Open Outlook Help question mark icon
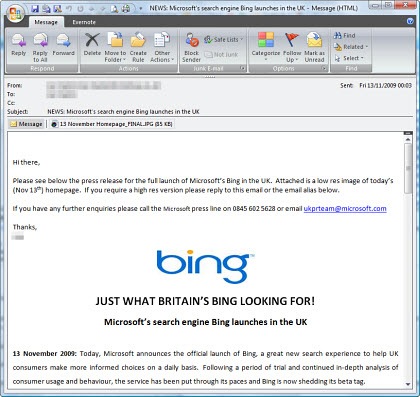 click(410, 21)
